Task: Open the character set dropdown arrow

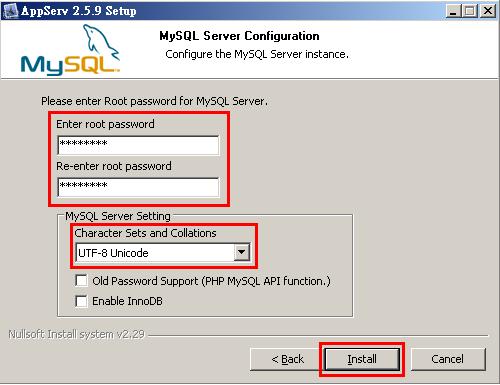Action: coord(242,252)
